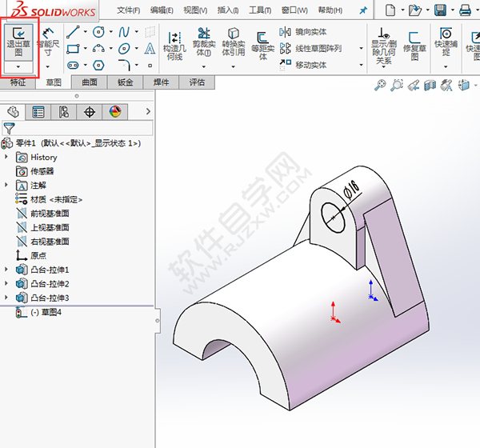Viewport: 480px width, 448px height.
Task: Open Linear Sketch Pattern dropdown arrow
Action: click(362, 48)
